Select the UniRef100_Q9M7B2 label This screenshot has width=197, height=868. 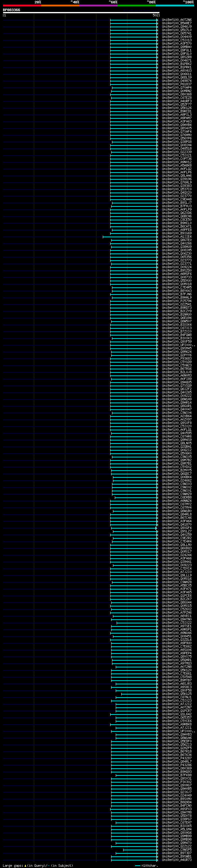pyautogui.click(x=177, y=460)
